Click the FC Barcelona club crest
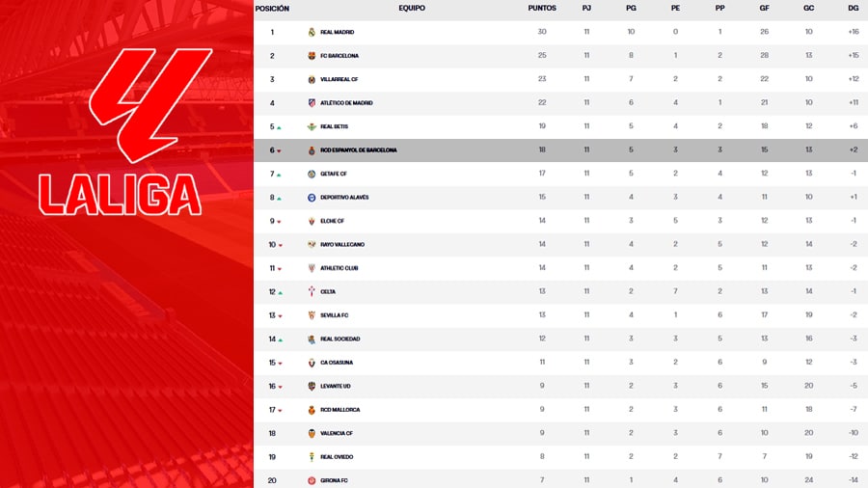Viewport: 868px width, 488px height. coord(312,56)
